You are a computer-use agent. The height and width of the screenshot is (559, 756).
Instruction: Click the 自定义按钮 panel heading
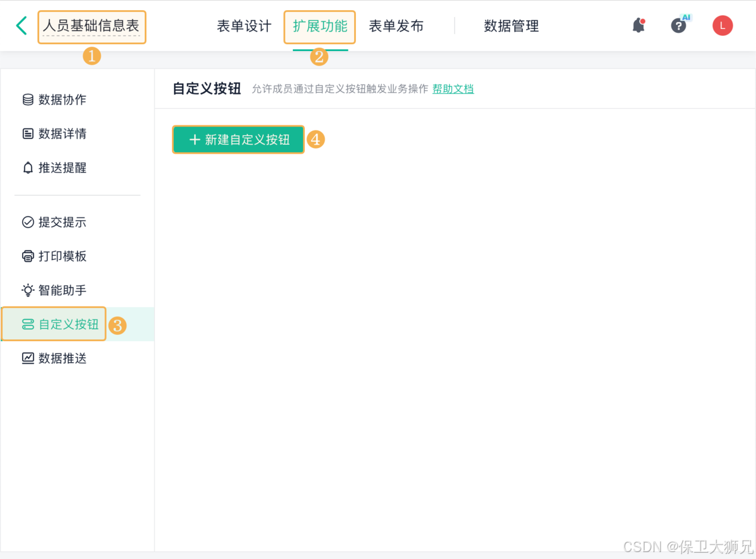pos(207,88)
